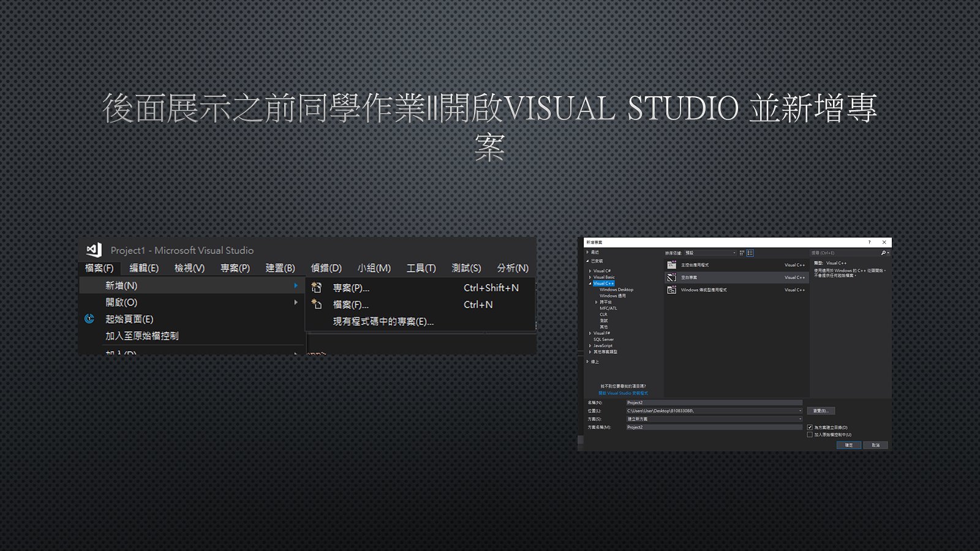The height and width of the screenshot is (551, 980).
Task: Click the Visual Studio logo icon
Action: (94, 250)
